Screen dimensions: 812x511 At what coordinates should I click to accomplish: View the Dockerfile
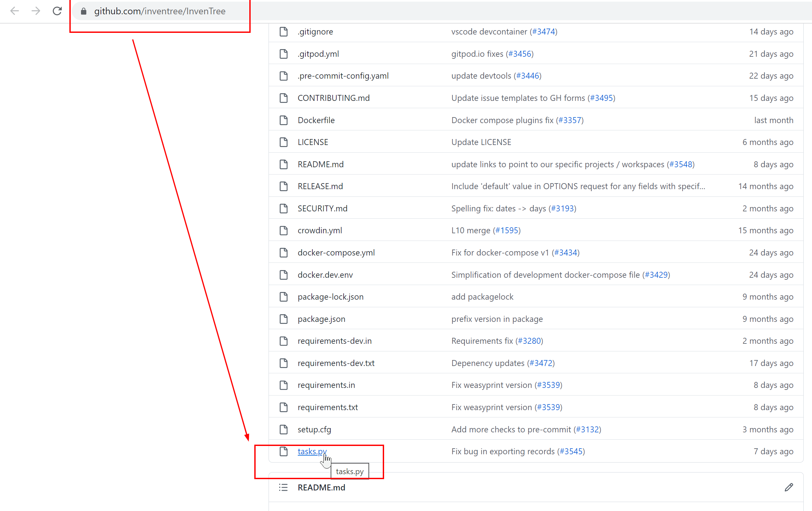pos(316,120)
